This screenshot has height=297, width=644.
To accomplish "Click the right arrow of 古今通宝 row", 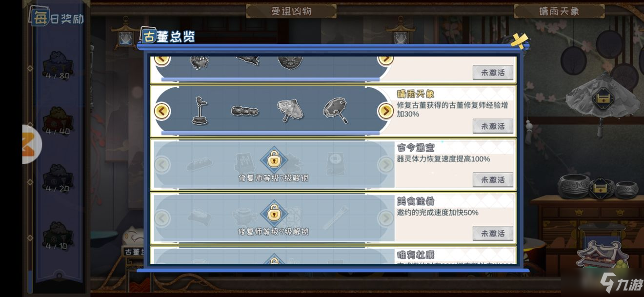I will 386,165.
